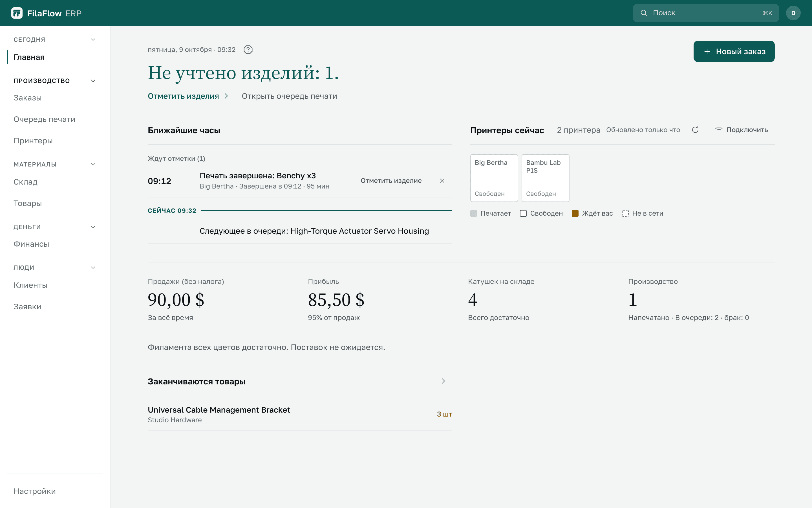Click the Катушек на складе value 4
The width and height of the screenshot is (812, 508).
click(473, 300)
